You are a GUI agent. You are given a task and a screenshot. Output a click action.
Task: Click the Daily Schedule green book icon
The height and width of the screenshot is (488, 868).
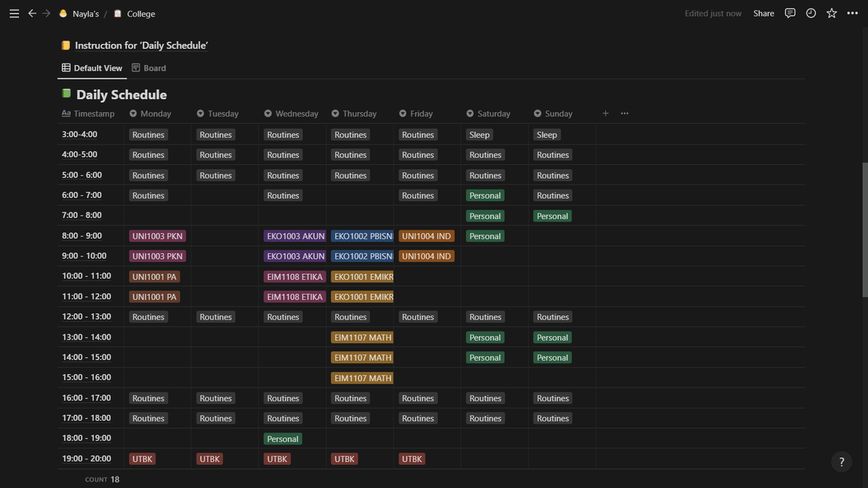(x=67, y=95)
